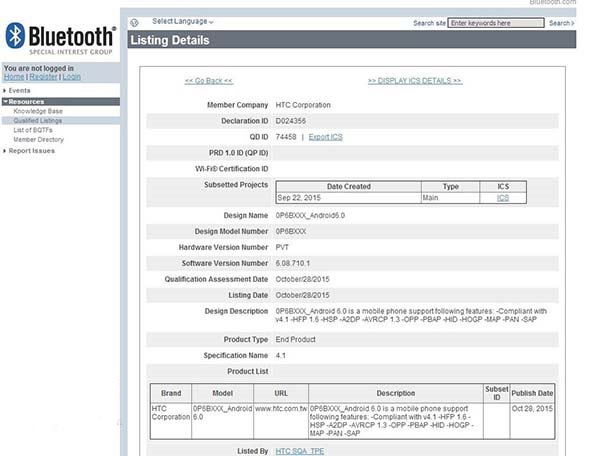
Task: Open the HTC SQA_TPE listed-by link
Action: click(x=300, y=451)
